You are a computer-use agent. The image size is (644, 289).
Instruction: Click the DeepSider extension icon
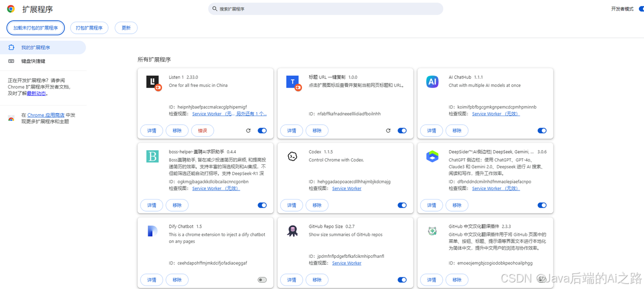(432, 156)
